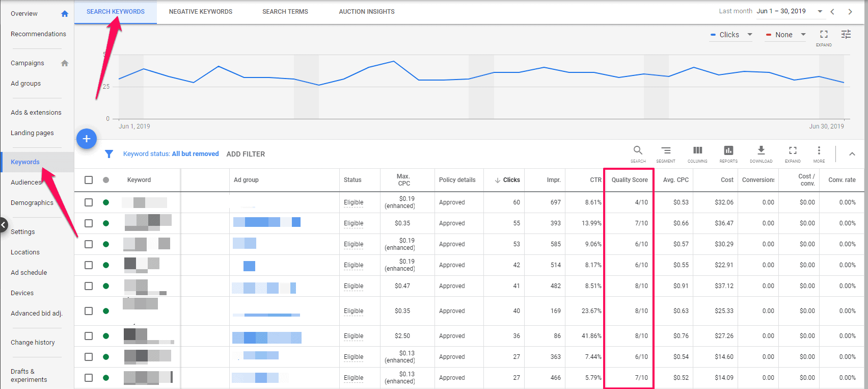Open Change history section
Viewport: 868px width, 389px height.
coord(33,343)
